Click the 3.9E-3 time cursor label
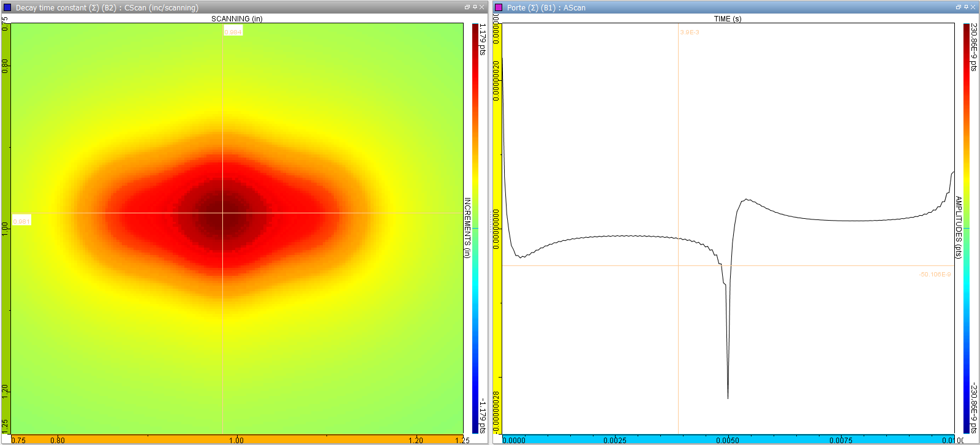Viewport: 980px width, 445px height. (x=690, y=32)
